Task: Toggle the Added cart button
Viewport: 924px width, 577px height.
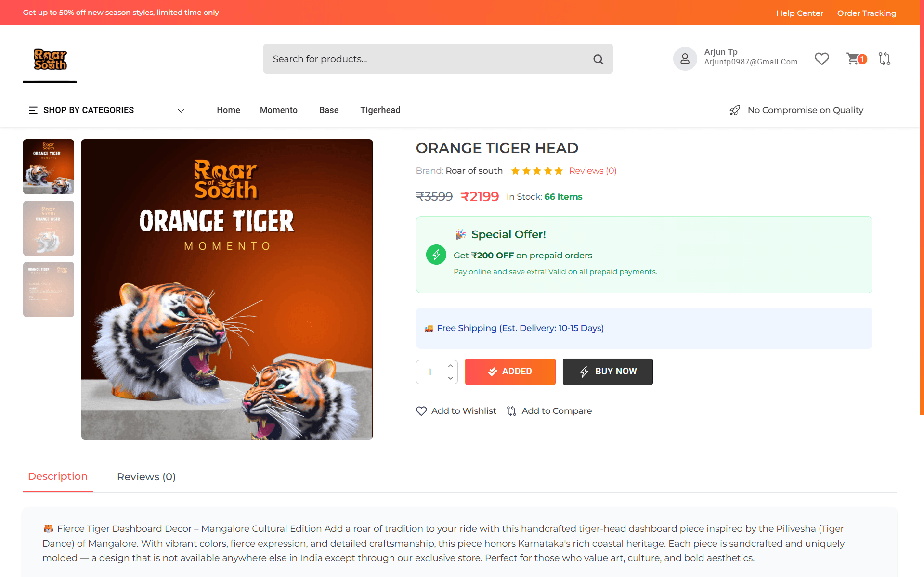Action: (510, 372)
